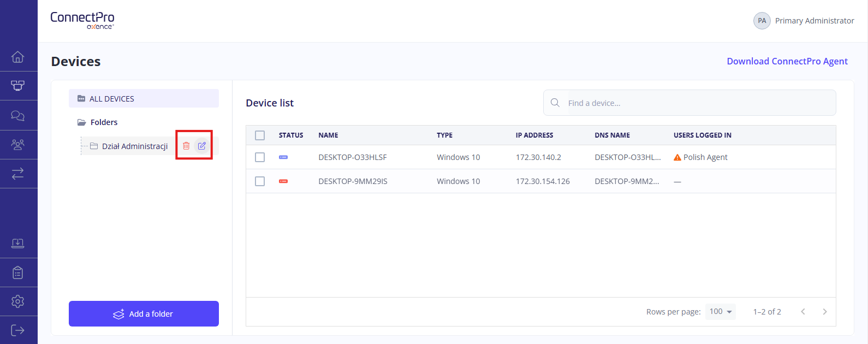This screenshot has width=868, height=344.
Task: Open the users group sidebar icon
Action: [18, 145]
